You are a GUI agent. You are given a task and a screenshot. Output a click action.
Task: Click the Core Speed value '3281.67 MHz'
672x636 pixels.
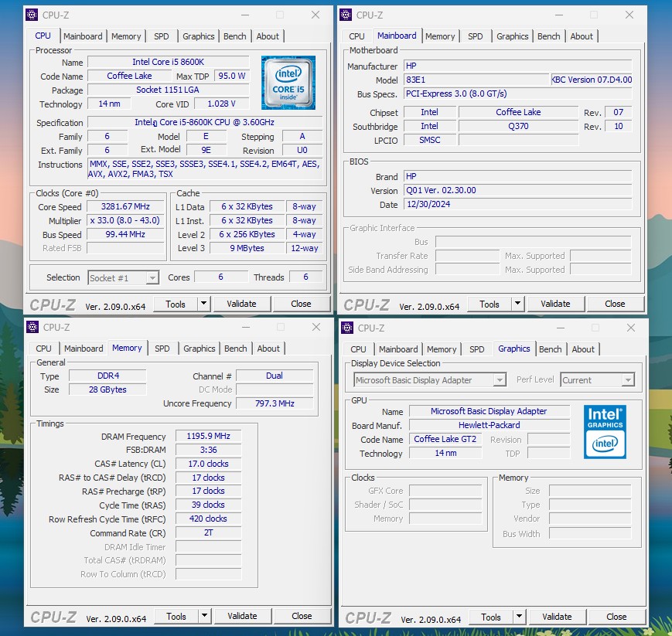125,206
